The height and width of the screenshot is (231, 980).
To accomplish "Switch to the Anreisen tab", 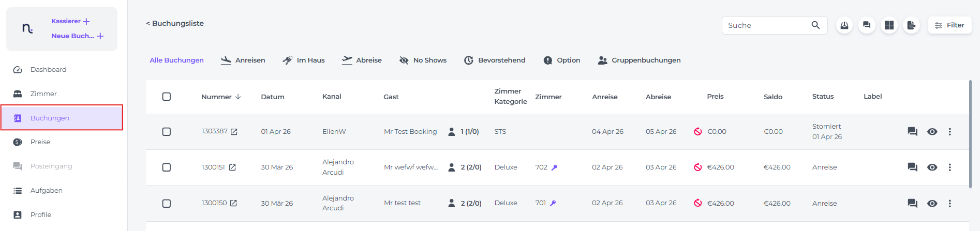I will click(243, 60).
